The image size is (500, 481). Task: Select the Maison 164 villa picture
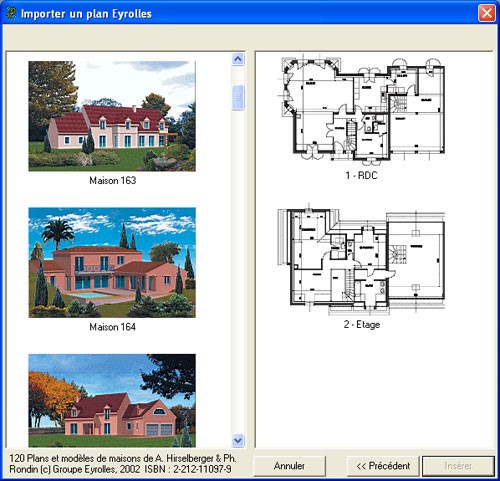coord(112,263)
